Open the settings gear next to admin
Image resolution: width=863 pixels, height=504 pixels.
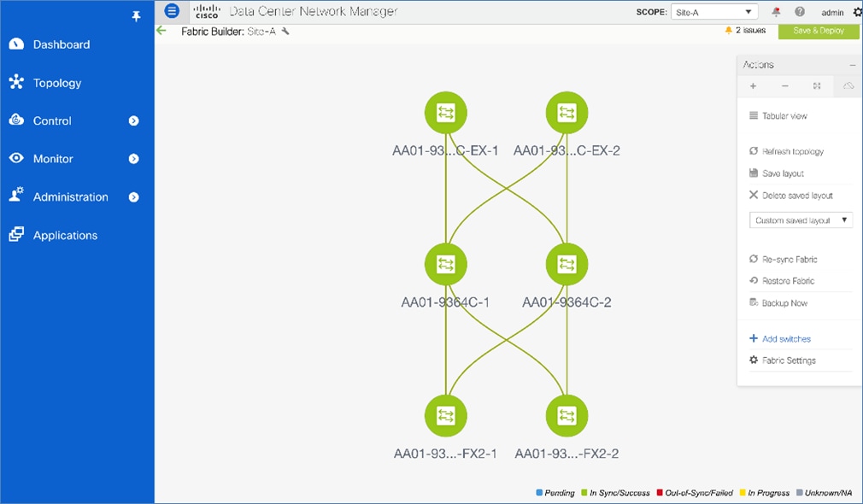click(858, 12)
